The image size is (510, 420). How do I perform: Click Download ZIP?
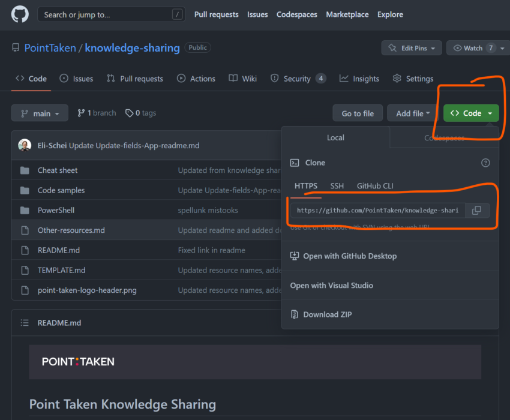point(328,314)
